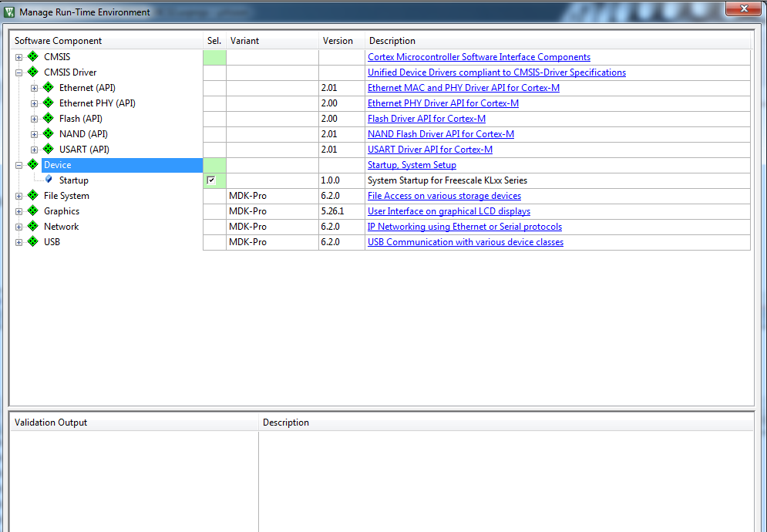Select the CMSIS tree item label

coord(57,57)
